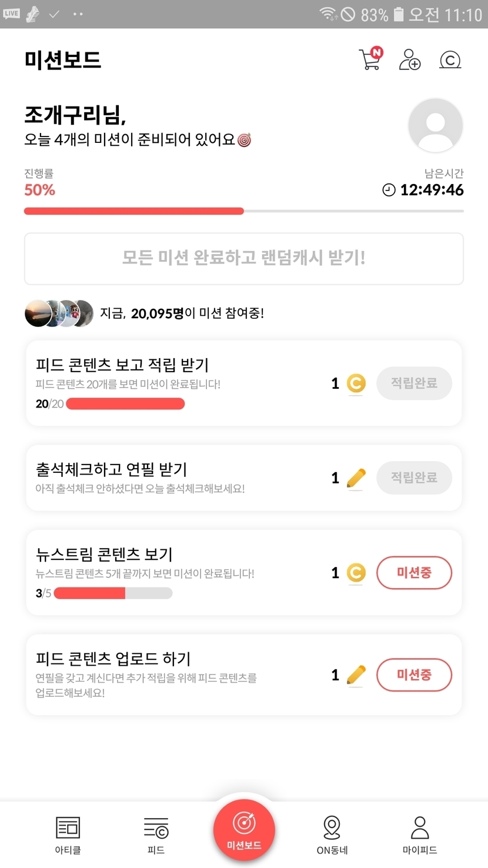Tap the gray profile avatar picture

435,126
